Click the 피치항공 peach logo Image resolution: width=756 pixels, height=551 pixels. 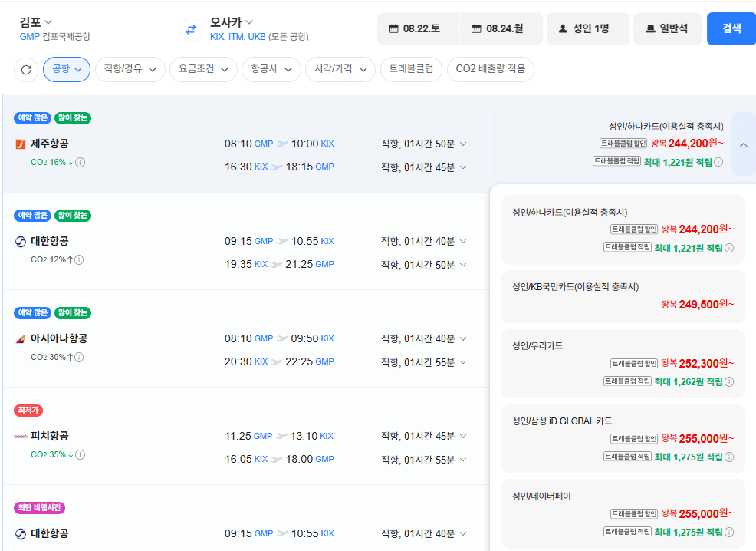tap(20, 436)
